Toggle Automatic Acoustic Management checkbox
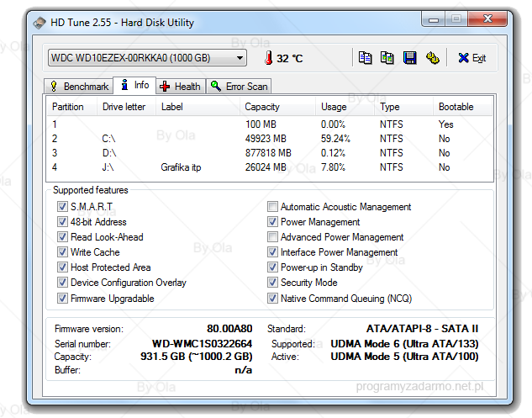 272,206
